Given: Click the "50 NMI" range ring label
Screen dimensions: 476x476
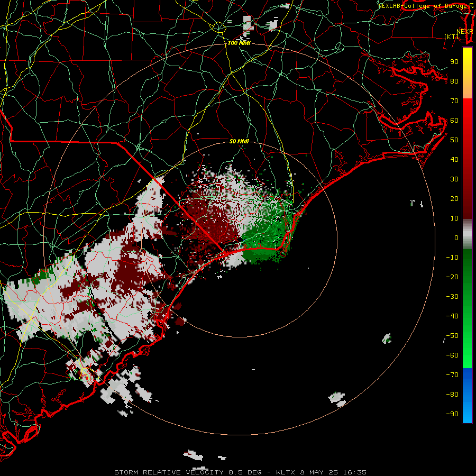Looking at the screenshot, I should [x=239, y=141].
